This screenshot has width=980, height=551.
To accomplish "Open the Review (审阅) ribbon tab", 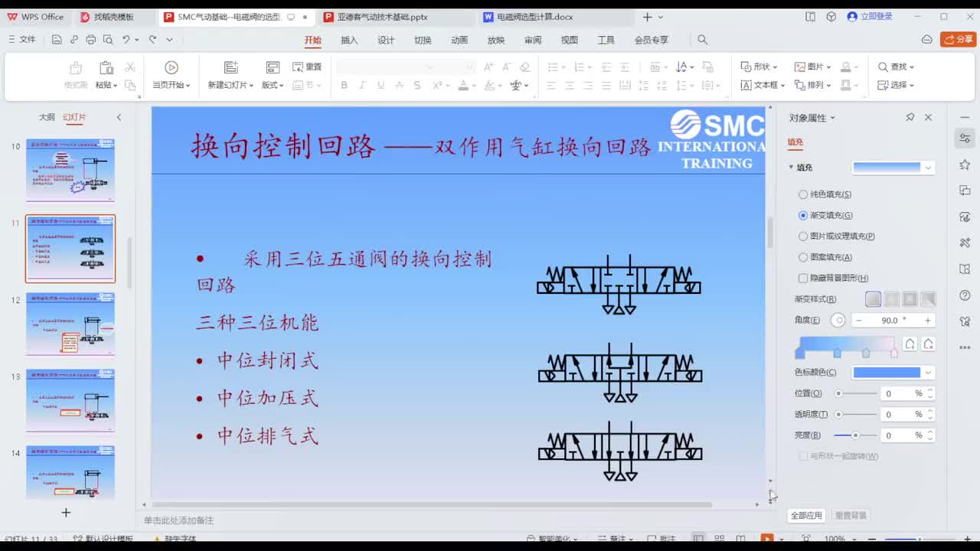I will [x=533, y=40].
